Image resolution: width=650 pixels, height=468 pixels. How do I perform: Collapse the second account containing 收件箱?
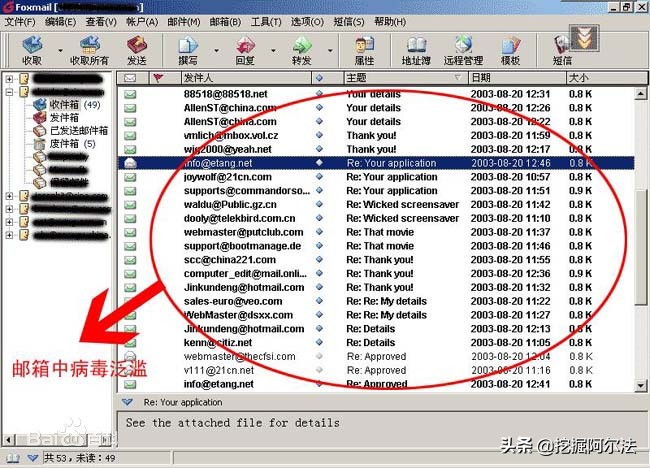click(x=9, y=92)
